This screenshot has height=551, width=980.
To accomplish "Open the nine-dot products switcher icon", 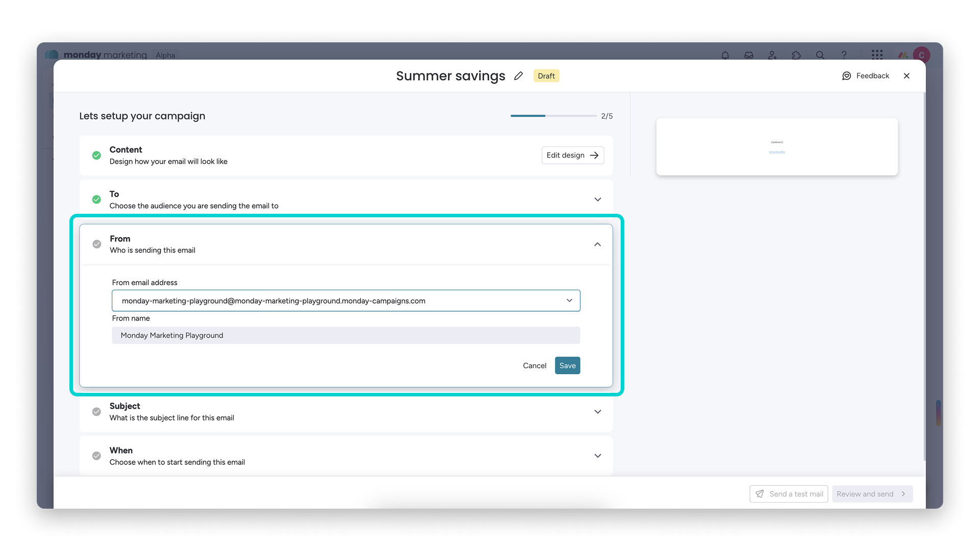I will [x=877, y=55].
